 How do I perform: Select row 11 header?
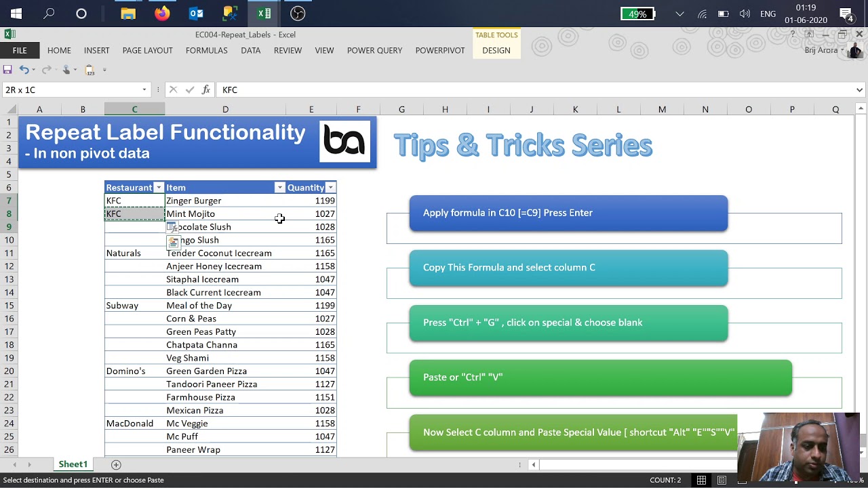coord(9,253)
